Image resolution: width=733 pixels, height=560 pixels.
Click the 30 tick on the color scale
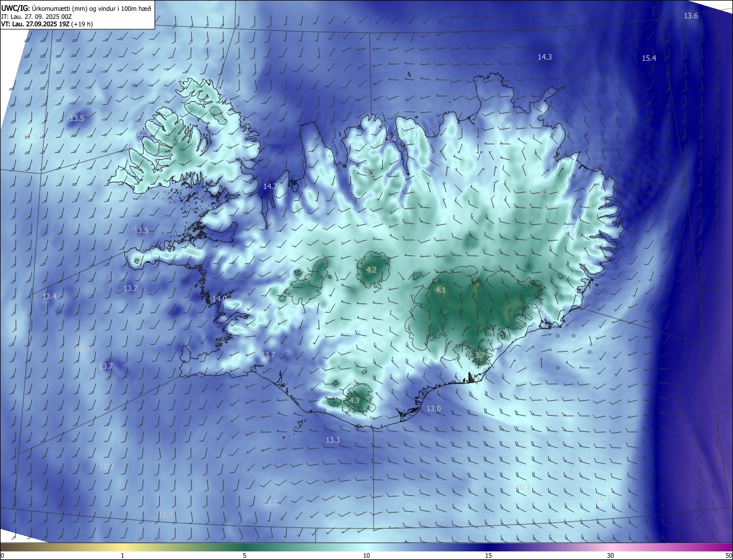click(610, 555)
